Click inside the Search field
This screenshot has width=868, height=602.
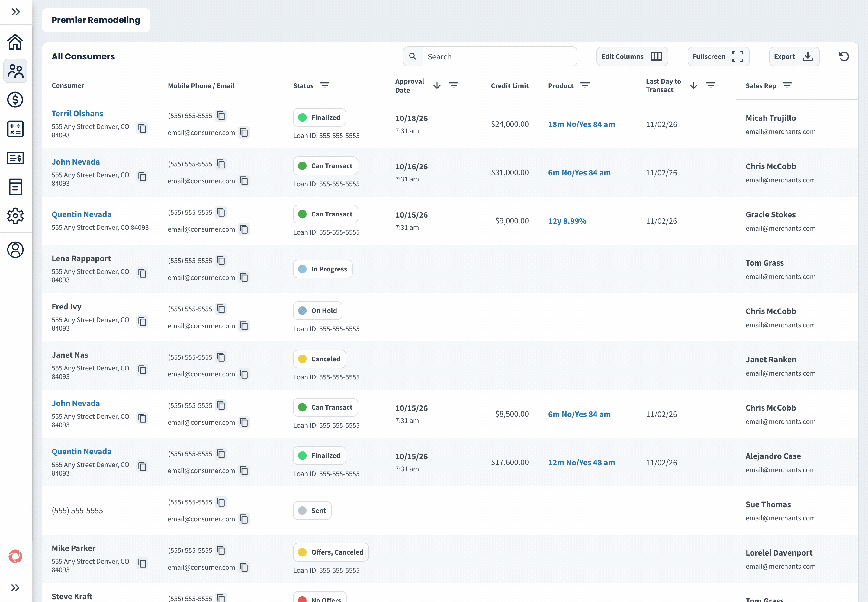490,56
